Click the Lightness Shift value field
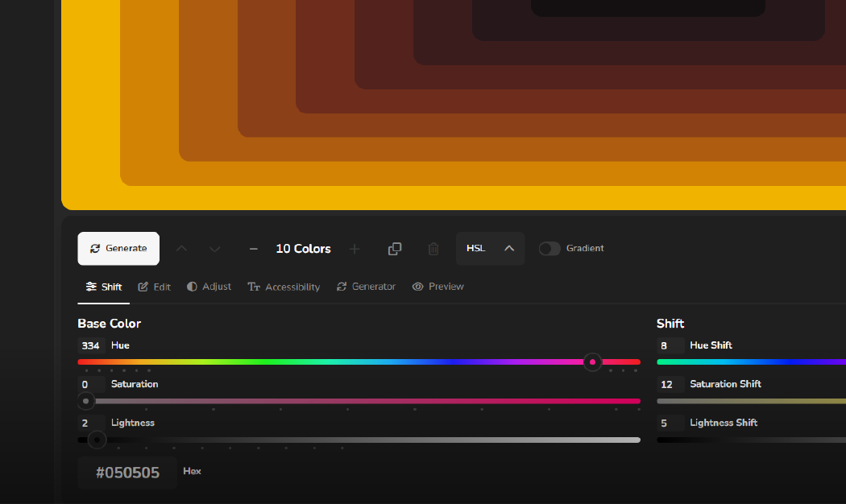Image resolution: width=846 pixels, height=504 pixels. click(670, 423)
